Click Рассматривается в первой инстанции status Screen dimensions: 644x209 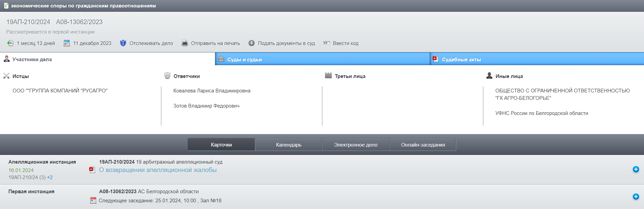(x=50, y=32)
